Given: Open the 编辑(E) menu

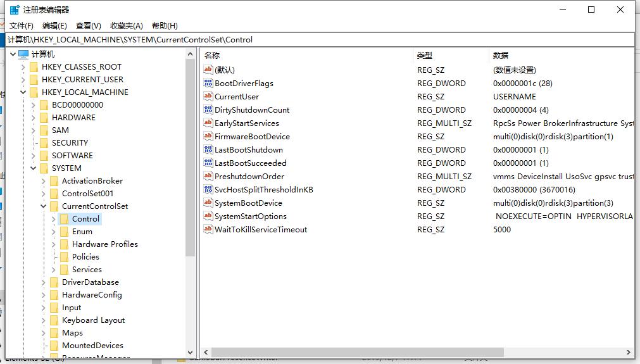Looking at the screenshot, I should pyautogui.click(x=54, y=26).
